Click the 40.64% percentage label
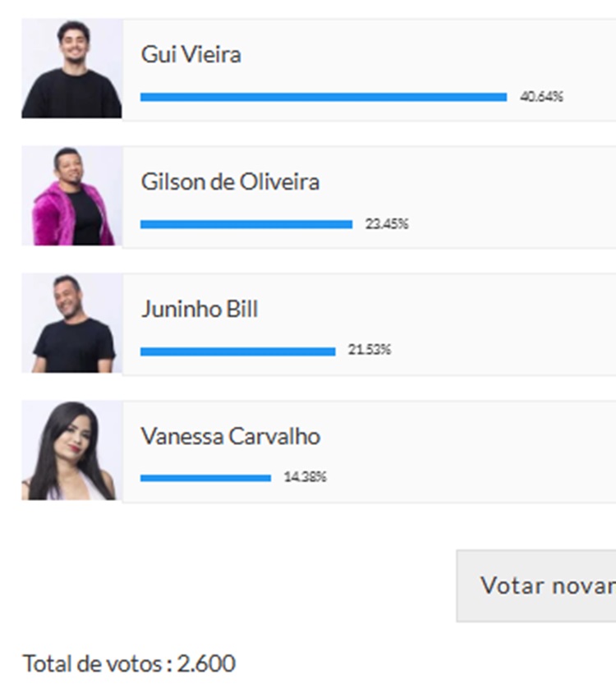This screenshot has width=616, height=684. [x=541, y=96]
